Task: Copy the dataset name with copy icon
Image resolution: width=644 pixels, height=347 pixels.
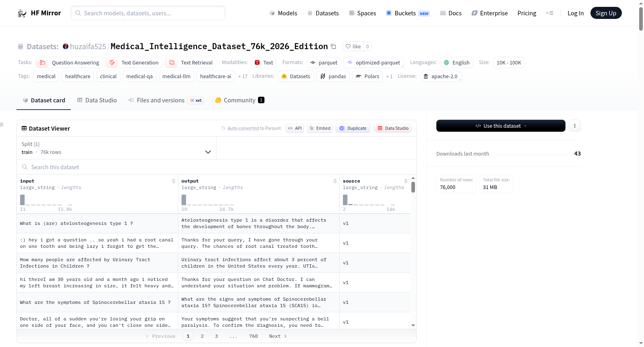Action: point(333,46)
